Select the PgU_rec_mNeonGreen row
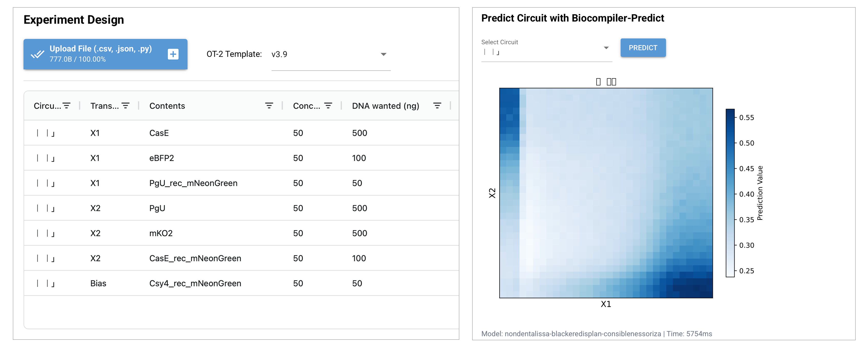The width and height of the screenshot is (868, 348). click(241, 183)
